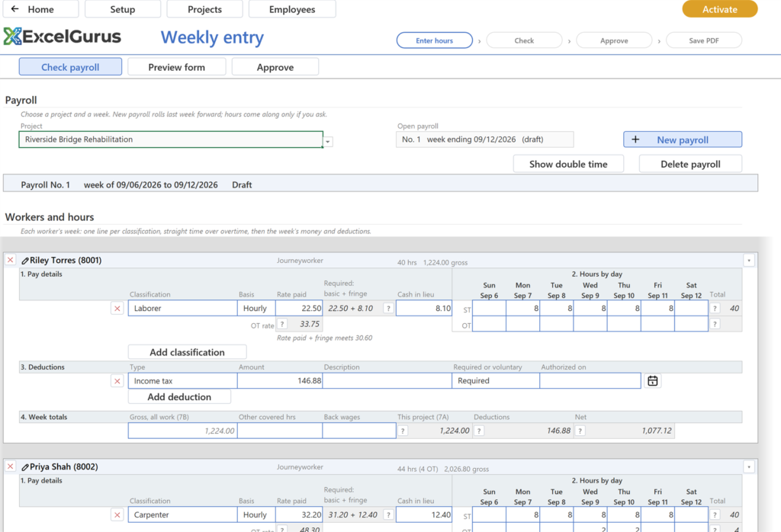Click Delete payroll
This screenshot has height=532, width=781.
click(690, 164)
